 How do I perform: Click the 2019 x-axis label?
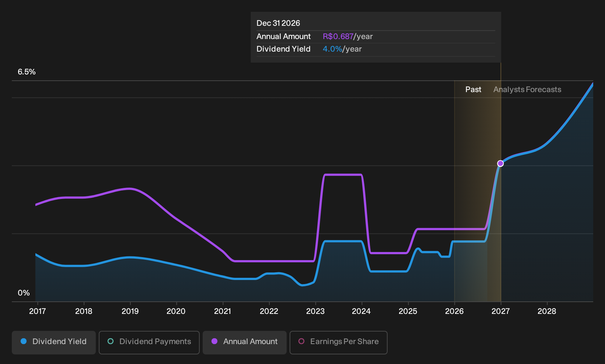tap(130, 311)
